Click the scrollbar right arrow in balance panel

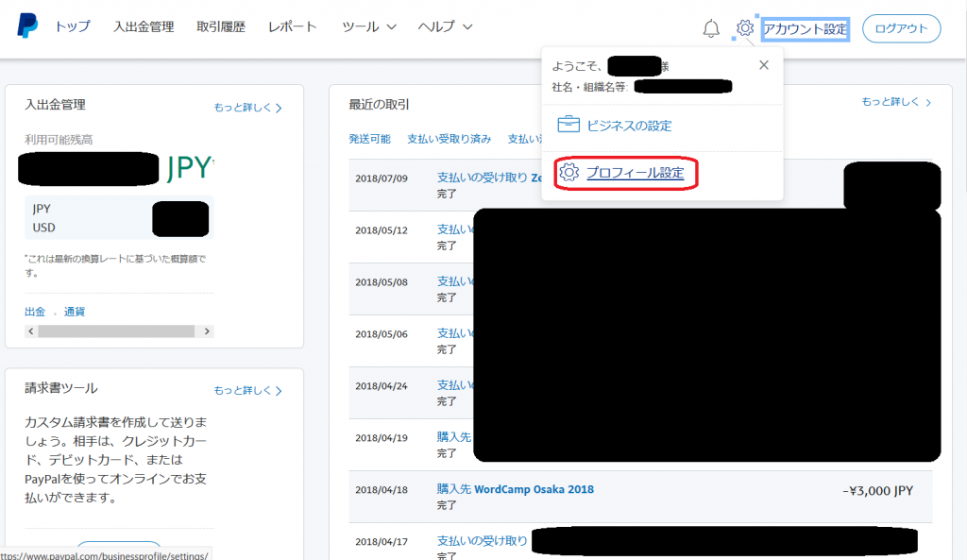(x=208, y=331)
